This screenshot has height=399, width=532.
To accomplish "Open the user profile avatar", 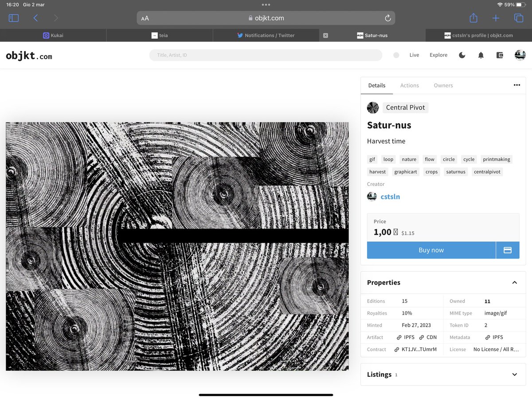I will (x=520, y=55).
